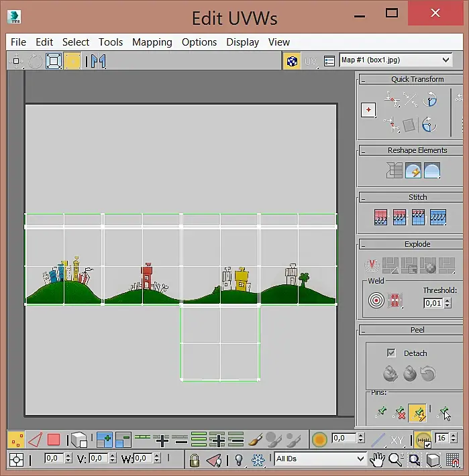The image size is (469, 476).
Task: Click the Stitch To Average icon
Action: pyautogui.click(x=399, y=217)
